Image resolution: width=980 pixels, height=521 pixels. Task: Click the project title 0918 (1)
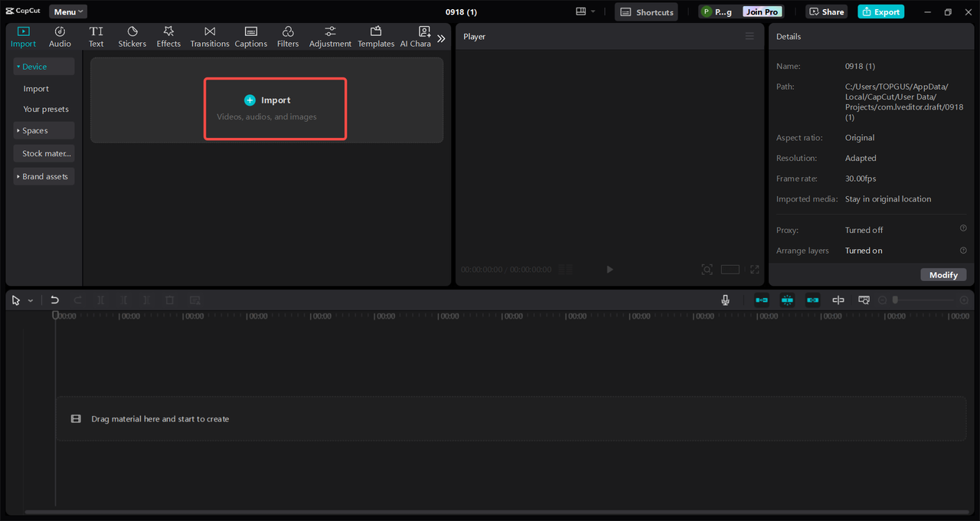click(x=461, y=11)
